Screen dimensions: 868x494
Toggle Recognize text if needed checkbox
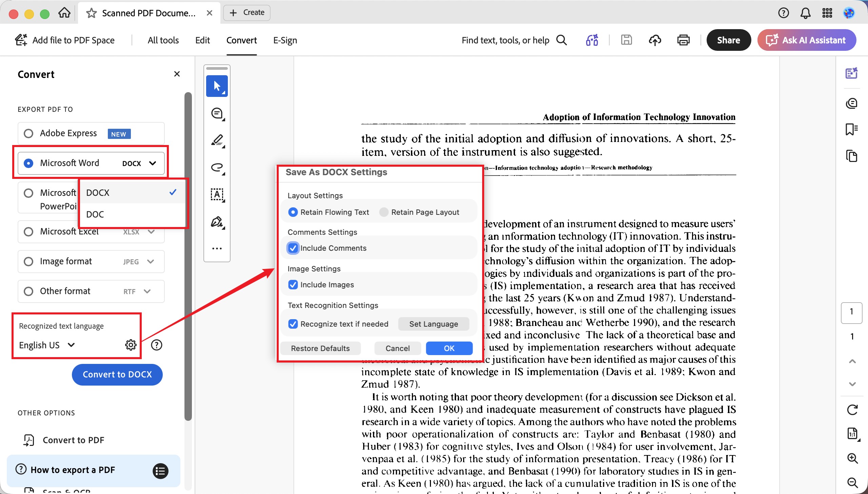point(293,324)
